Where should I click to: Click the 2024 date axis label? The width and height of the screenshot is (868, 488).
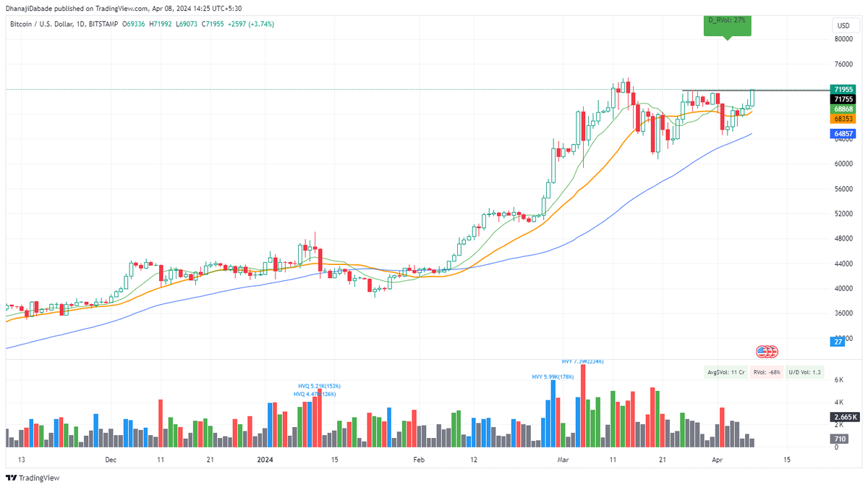tap(265, 460)
